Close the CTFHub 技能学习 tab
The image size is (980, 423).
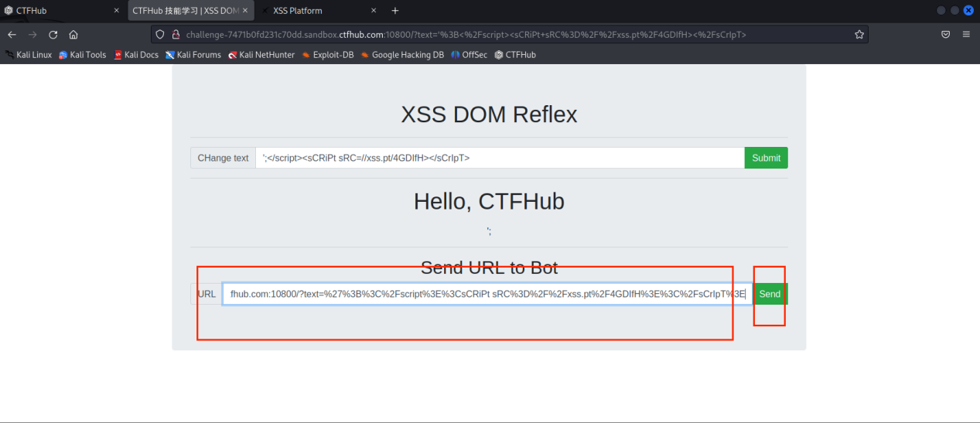(x=245, y=11)
